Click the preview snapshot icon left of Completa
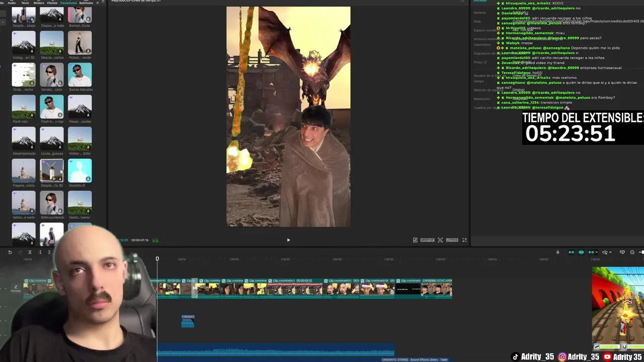Screen dimensions: 644x362 pyautogui.click(x=415, y=240)
